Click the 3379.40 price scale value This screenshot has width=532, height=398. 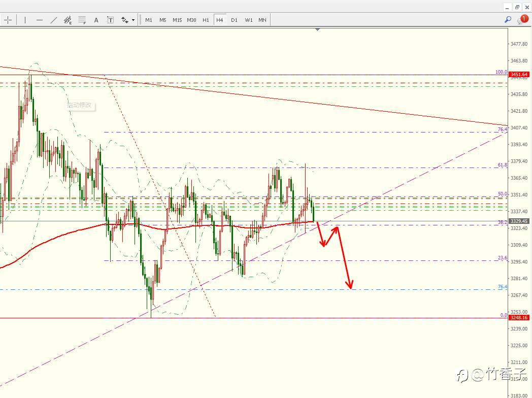click(x=519, y=161)
